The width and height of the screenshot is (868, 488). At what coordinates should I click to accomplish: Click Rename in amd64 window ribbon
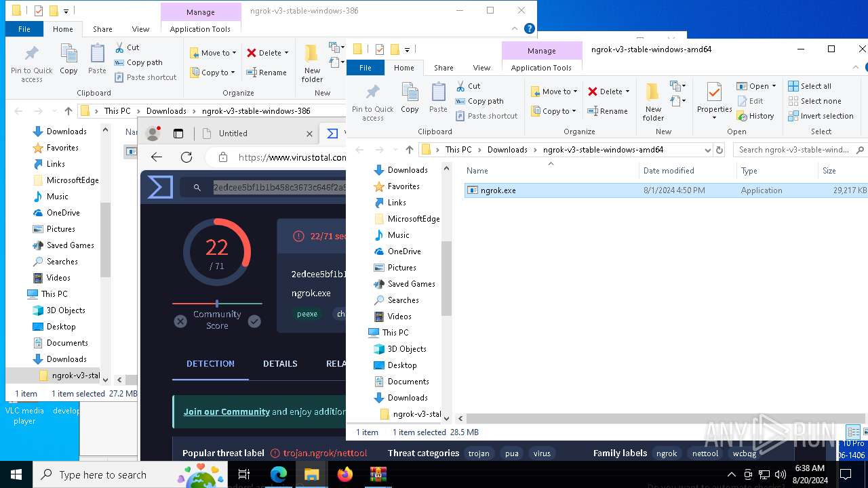click(607, 111)
